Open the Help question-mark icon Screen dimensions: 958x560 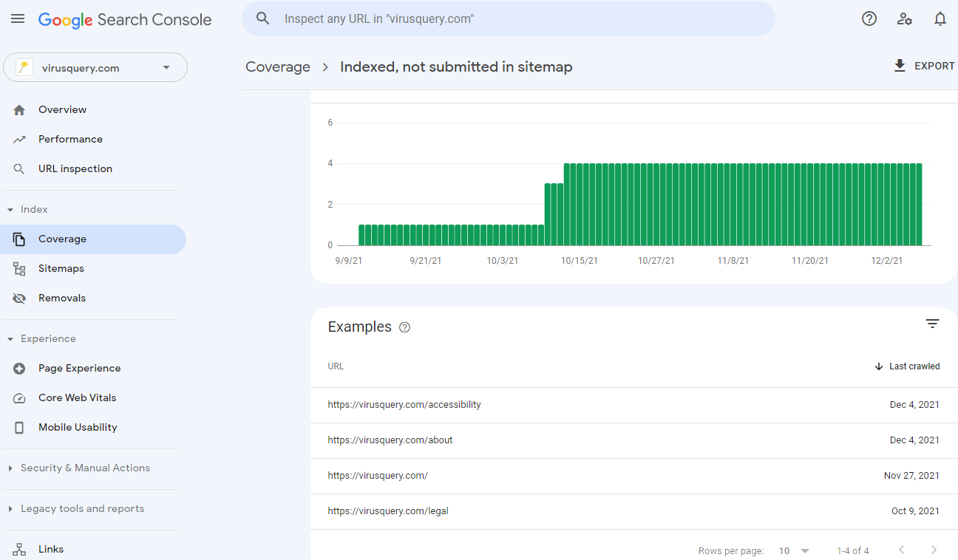click(869, 18)
